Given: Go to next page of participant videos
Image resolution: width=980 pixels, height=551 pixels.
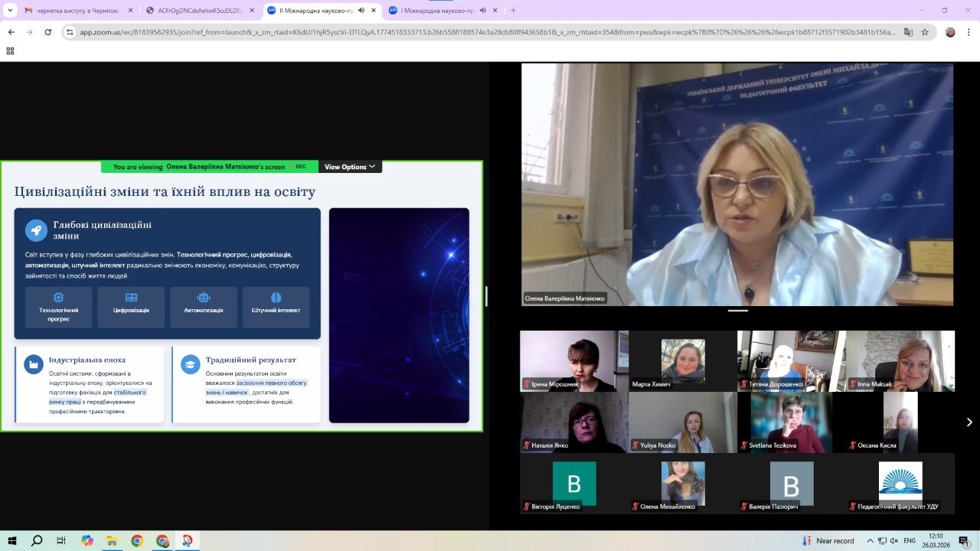Looking at the screenshot, I should tap(969, 422).
